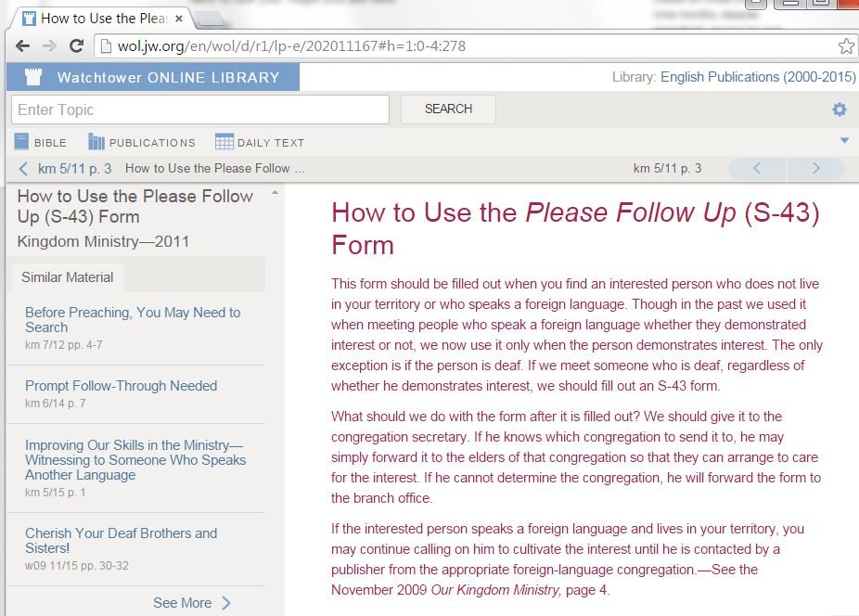The image size is (859, 616).
Task: Click the sidebar title How to Use the Please Follow Up
Action: coord(135,207)
